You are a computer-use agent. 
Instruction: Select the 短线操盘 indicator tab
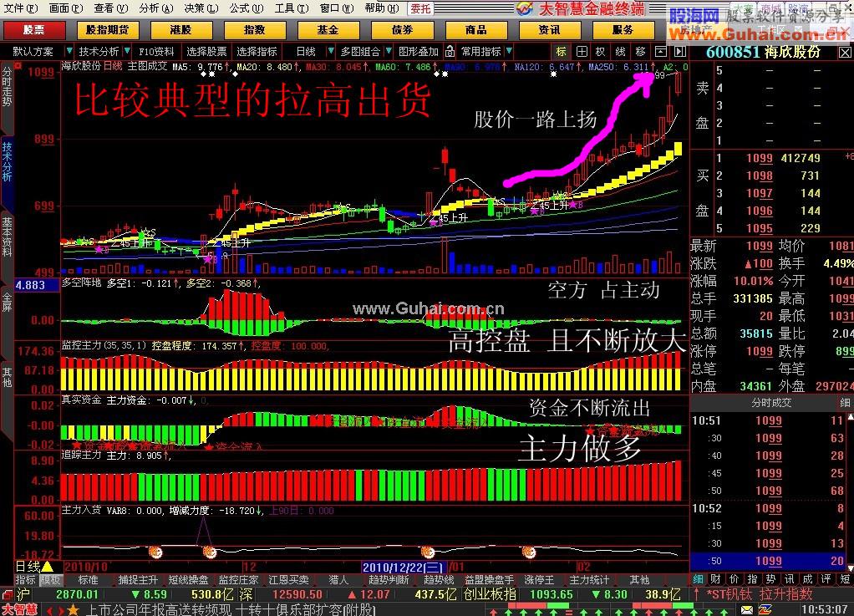click(188, 580)
